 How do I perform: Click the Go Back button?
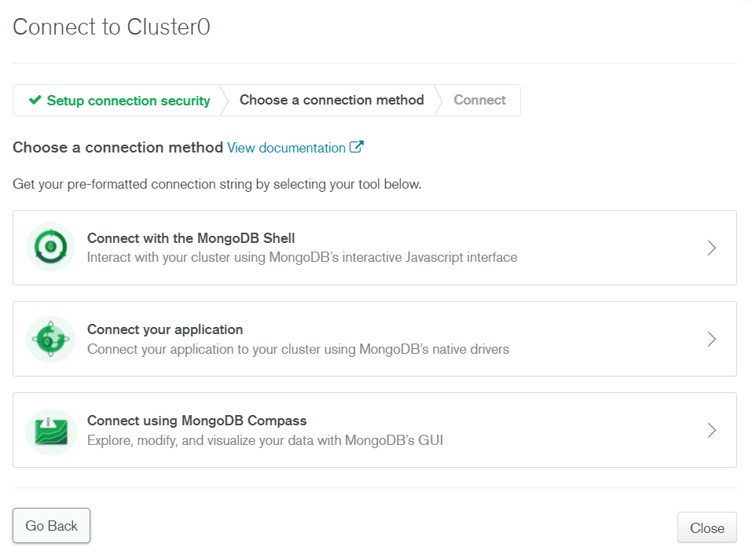[x=52, y=526]
